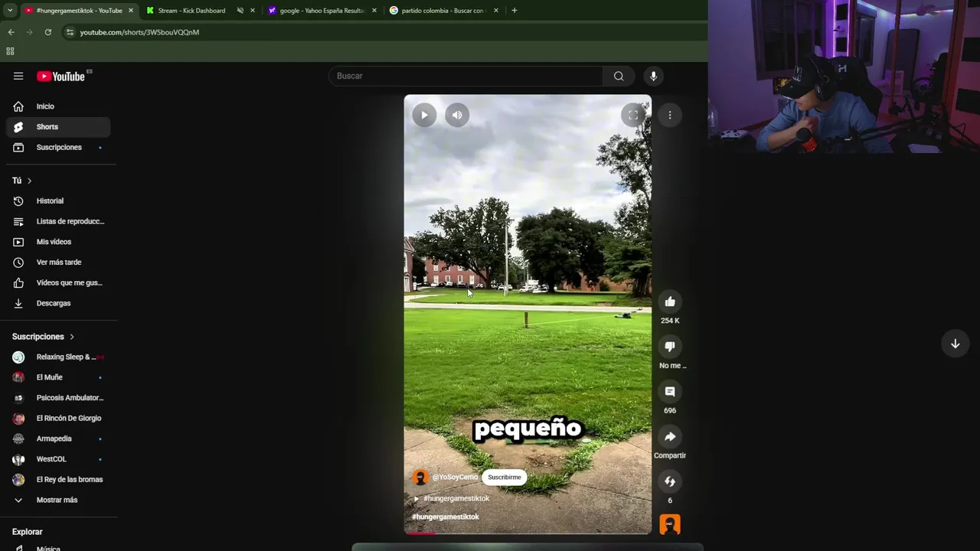This screenshot has width=980, height=551.
Task: Open the sound thumbnail below remix
Action: click(670, 524)
